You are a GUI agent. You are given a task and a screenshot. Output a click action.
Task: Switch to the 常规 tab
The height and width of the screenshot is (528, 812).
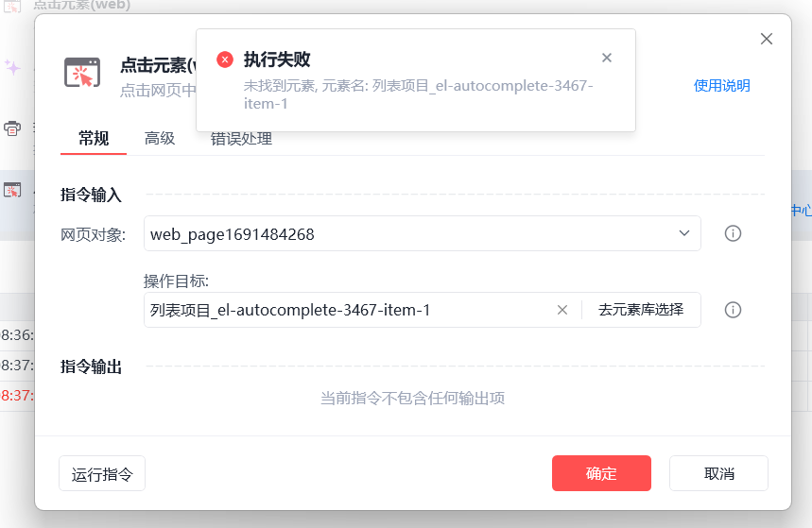[94, 139]
